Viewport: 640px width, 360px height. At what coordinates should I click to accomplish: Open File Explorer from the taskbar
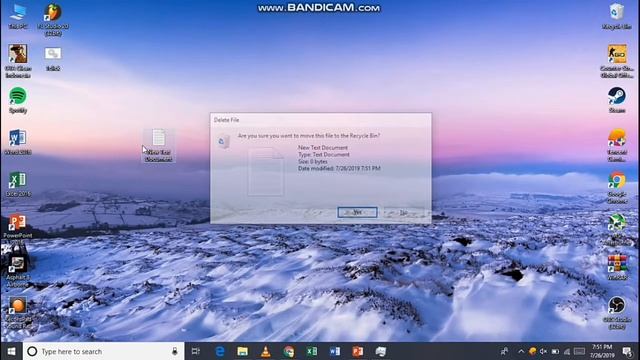242,351
